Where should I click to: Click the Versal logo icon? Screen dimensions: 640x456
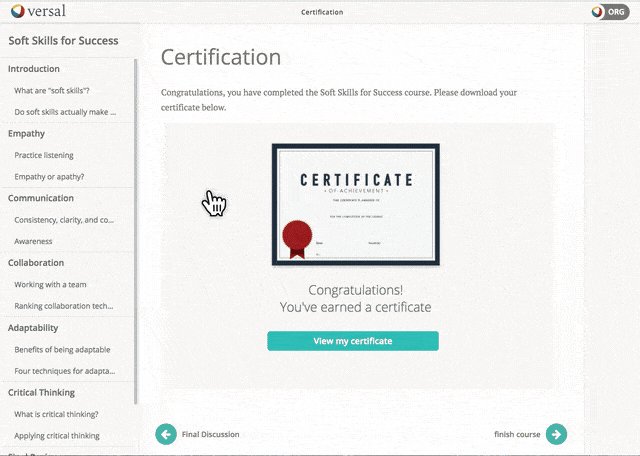(x=18, y=11)
